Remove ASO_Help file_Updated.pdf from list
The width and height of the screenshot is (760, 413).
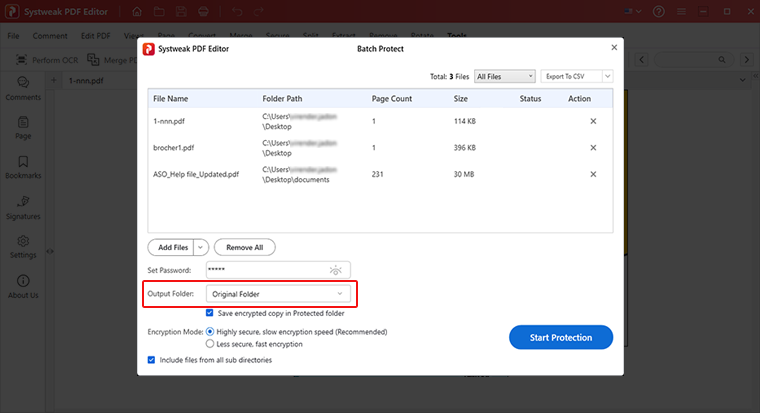point(593,174)
